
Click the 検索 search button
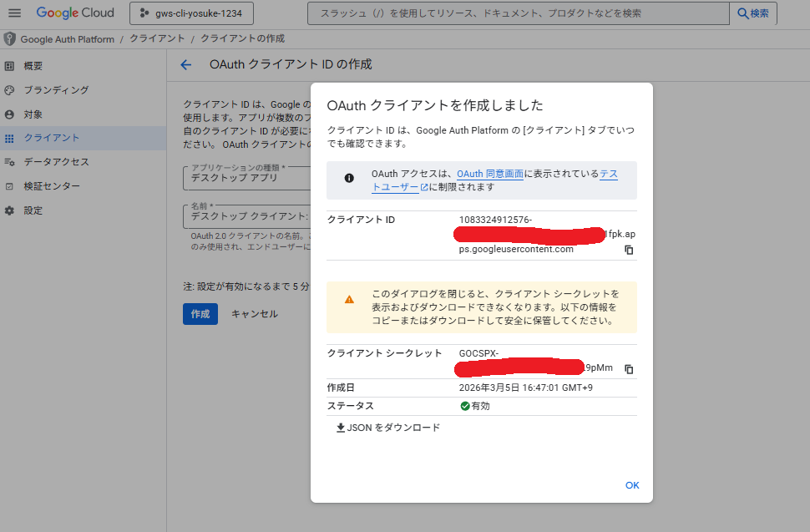[752, 13]
